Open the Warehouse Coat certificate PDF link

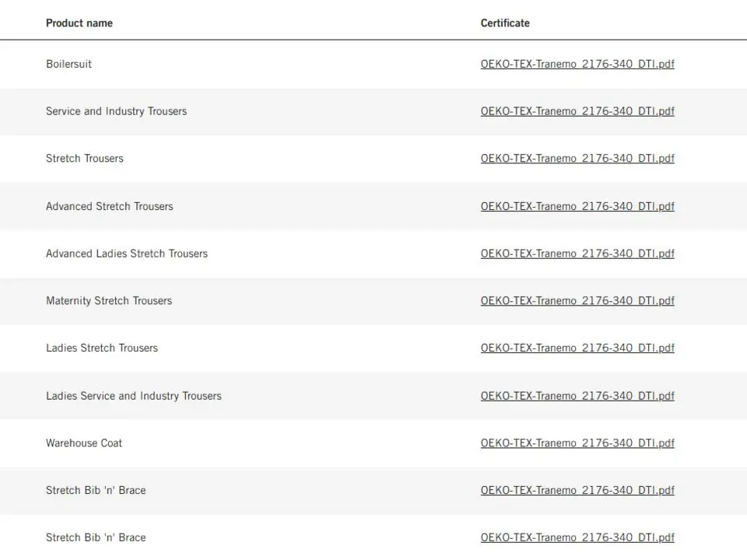tap(577, 443)
